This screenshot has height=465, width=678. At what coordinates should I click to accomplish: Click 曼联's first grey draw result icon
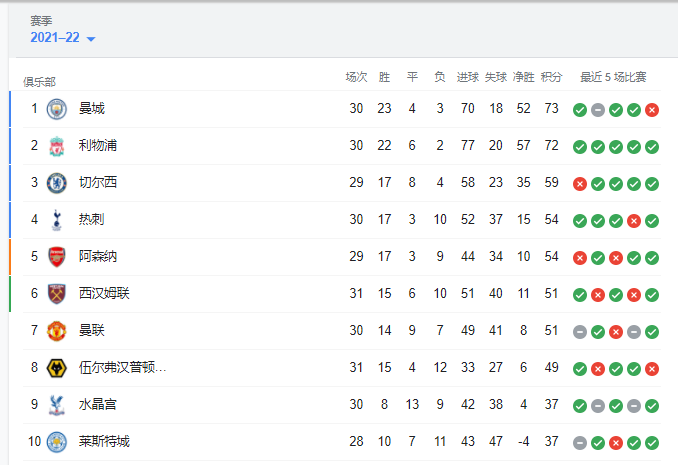coord(580,331)
